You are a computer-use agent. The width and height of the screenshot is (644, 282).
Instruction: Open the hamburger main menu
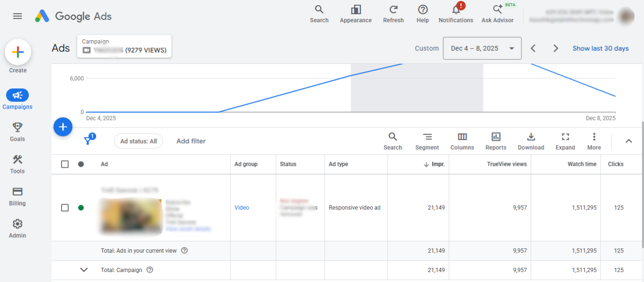point(18,16)
